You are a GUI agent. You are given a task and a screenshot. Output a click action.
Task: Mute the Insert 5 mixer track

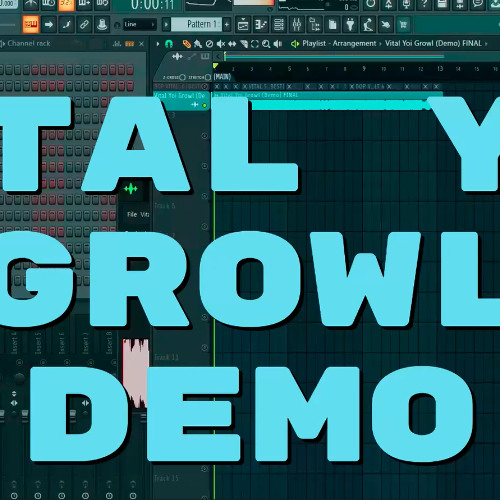pos(43,362)
